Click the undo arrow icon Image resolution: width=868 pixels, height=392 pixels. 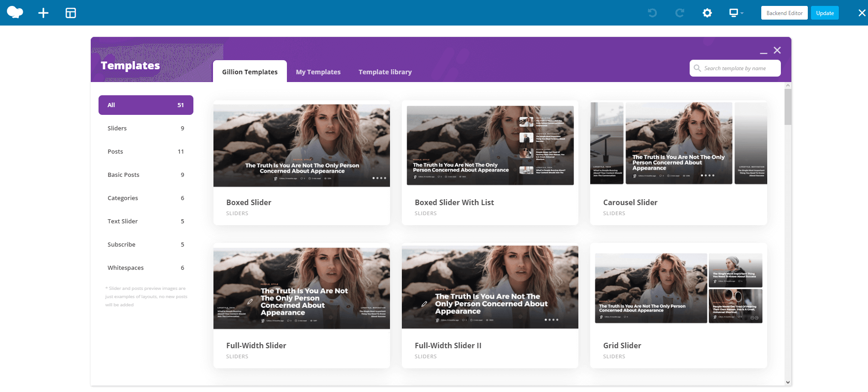point(652,13)
